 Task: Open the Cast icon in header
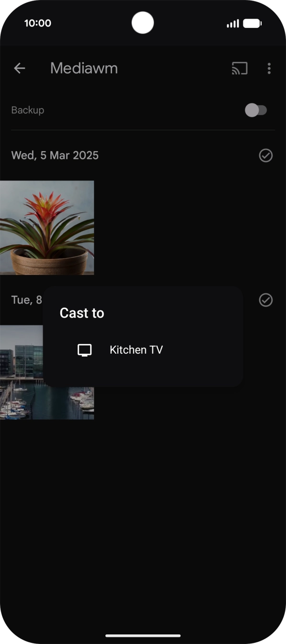point(240,68)
